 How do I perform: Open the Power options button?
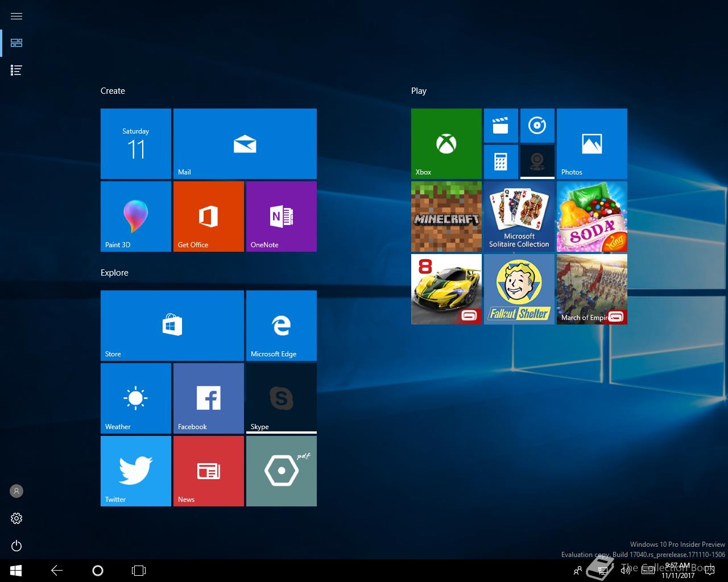click(x=16, y=546)
